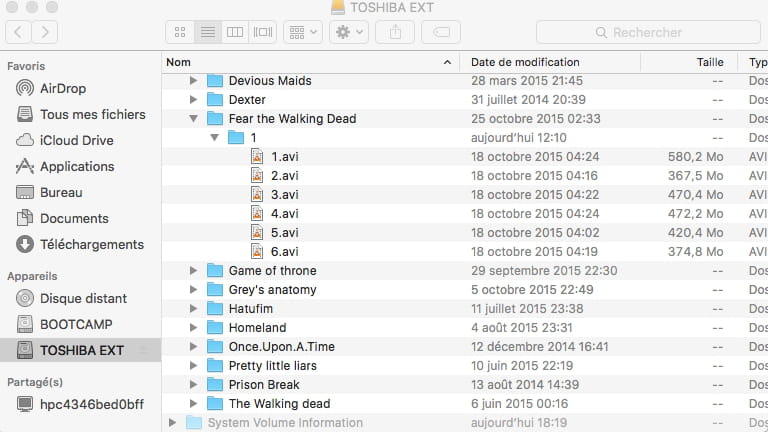This screenshot has height=432, width=768.
Task: Select the Grey's anatomy folder name
Action: [x=272, y=289]
